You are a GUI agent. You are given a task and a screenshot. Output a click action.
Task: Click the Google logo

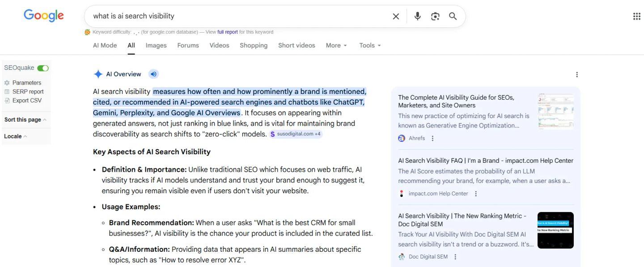coord(44,16)
